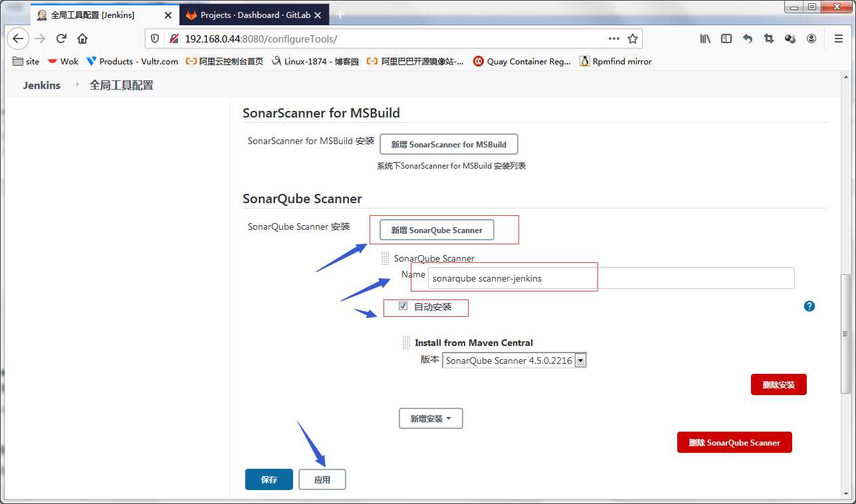This screenshot has height=504, width=856.
Task: Click the SonarQube Scanner section heading
Action: [x=302, y=199]
